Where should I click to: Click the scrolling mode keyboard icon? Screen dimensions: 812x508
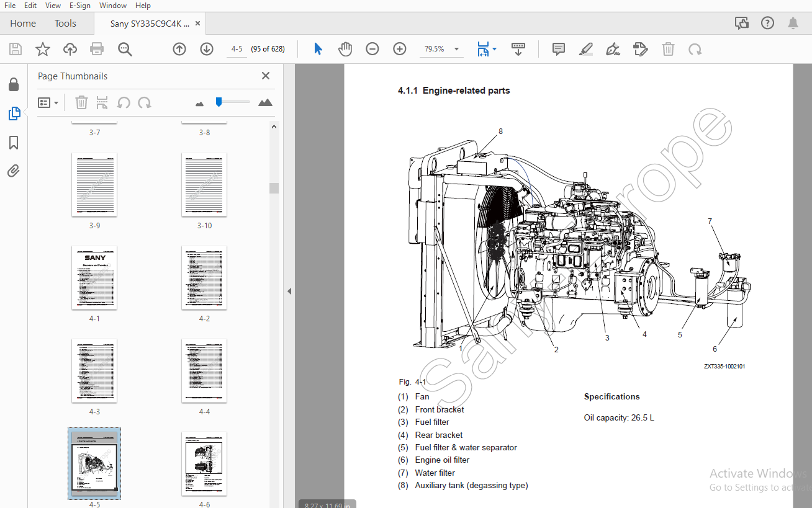coord(518,49)
